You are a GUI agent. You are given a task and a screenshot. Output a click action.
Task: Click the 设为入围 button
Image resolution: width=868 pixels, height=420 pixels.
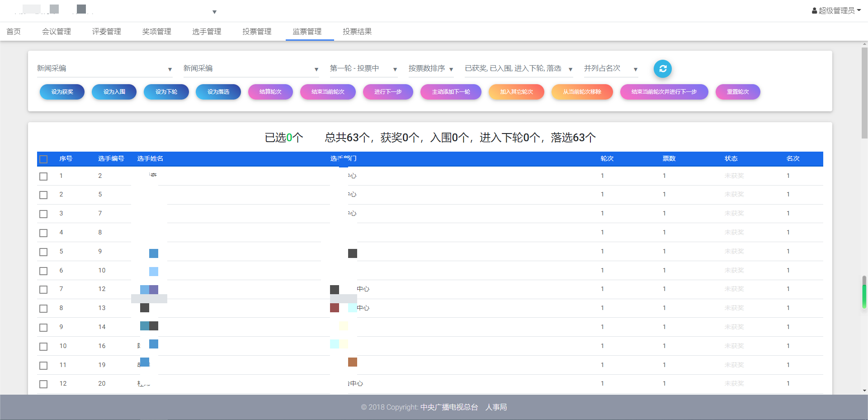point(114,92)
